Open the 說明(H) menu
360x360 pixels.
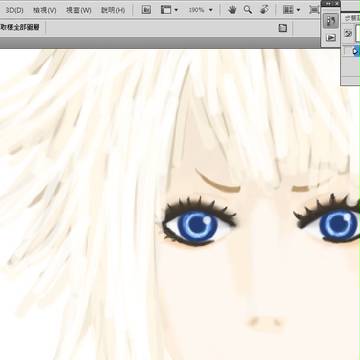click(x=113, y=10)
